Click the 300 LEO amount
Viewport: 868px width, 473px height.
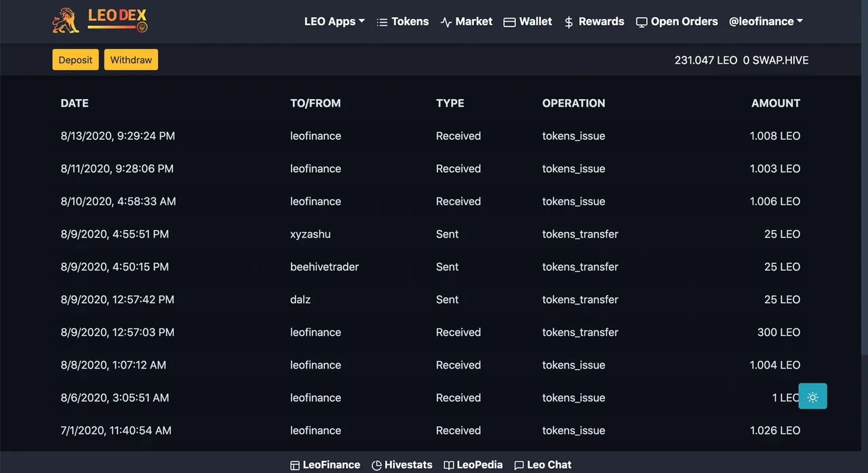point(778,332)
